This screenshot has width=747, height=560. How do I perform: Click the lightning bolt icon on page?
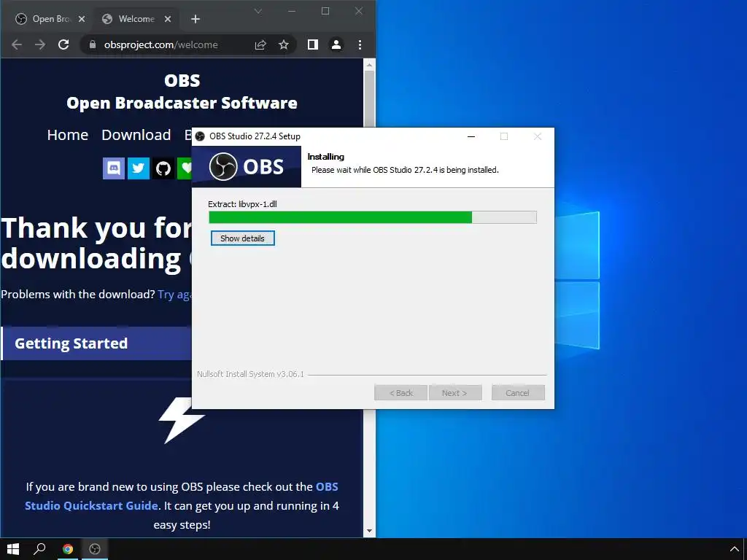(x=181, y=420)
